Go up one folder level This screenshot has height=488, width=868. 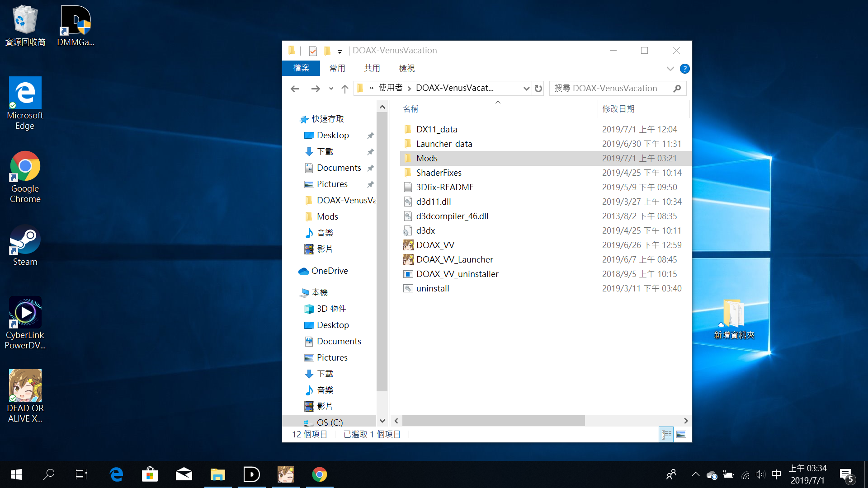[x=345, y=89]
